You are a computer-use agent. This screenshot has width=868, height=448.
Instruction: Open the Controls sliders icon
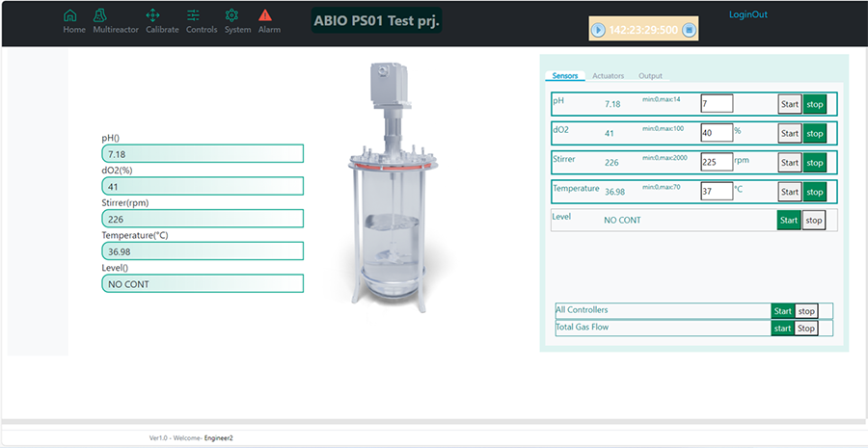[194, 15]
